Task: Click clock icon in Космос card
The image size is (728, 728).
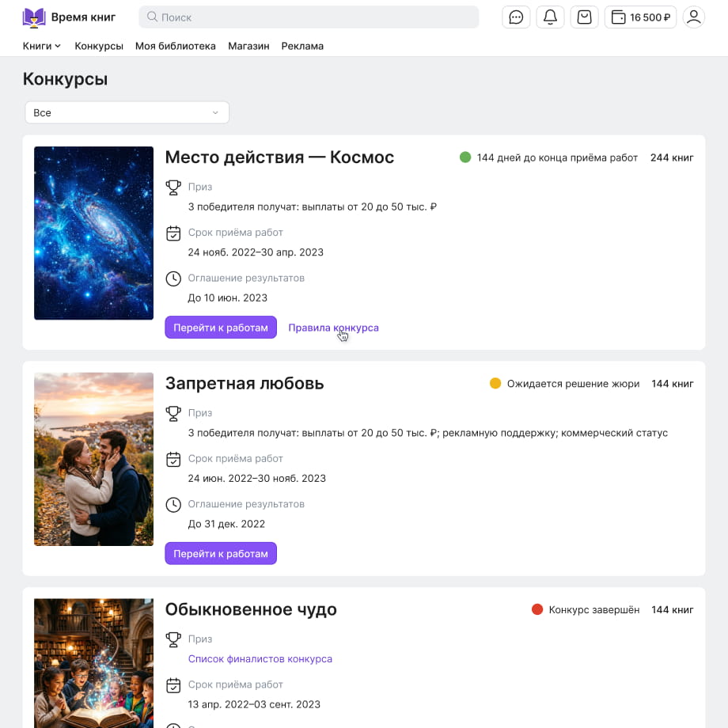Action: [173, 278]
